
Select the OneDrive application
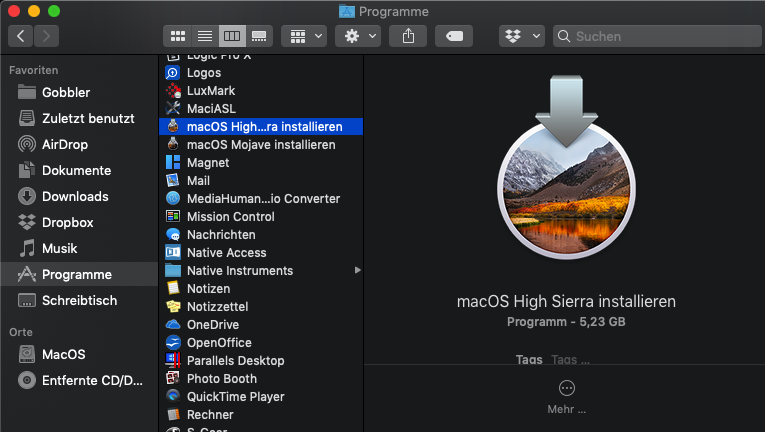(212, 325)
